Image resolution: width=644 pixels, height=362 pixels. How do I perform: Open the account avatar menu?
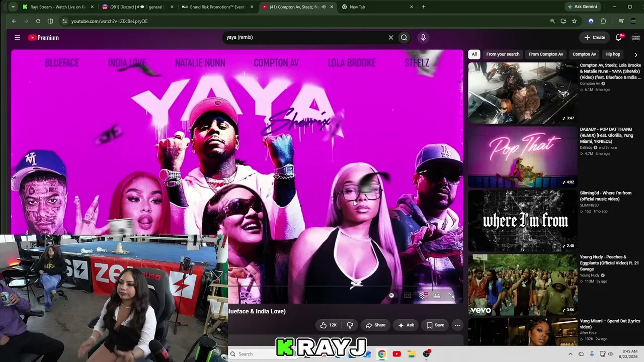pos(635,38)
